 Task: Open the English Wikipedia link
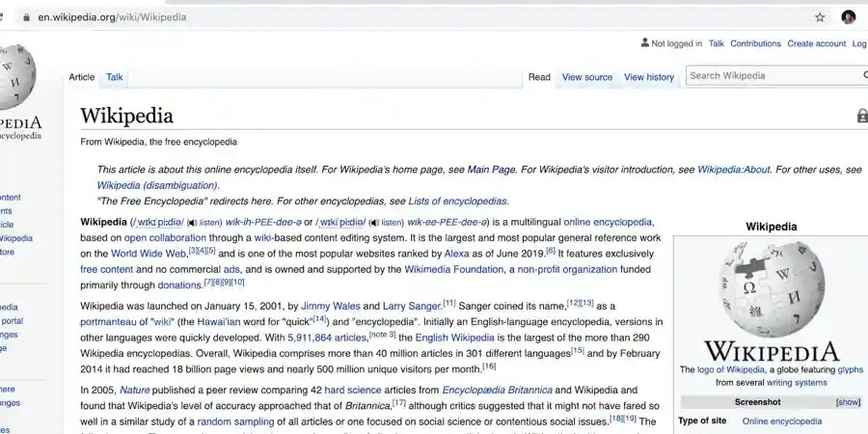(454, 338)
